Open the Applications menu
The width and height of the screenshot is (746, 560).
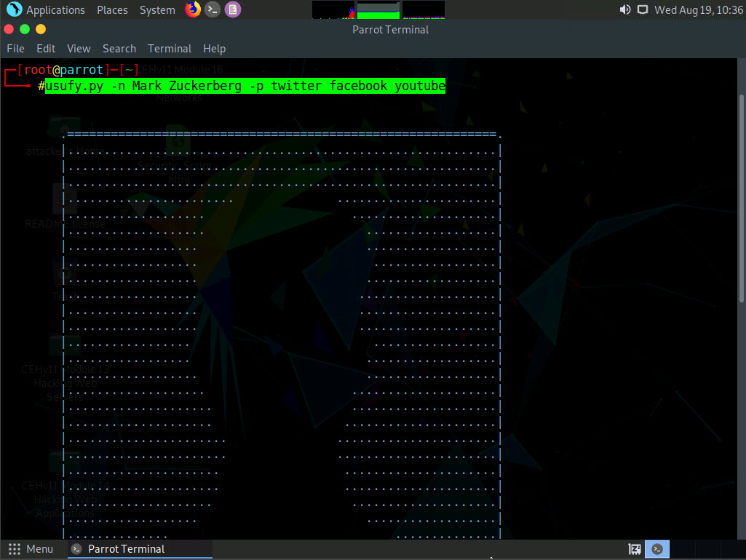click(55, 10)
